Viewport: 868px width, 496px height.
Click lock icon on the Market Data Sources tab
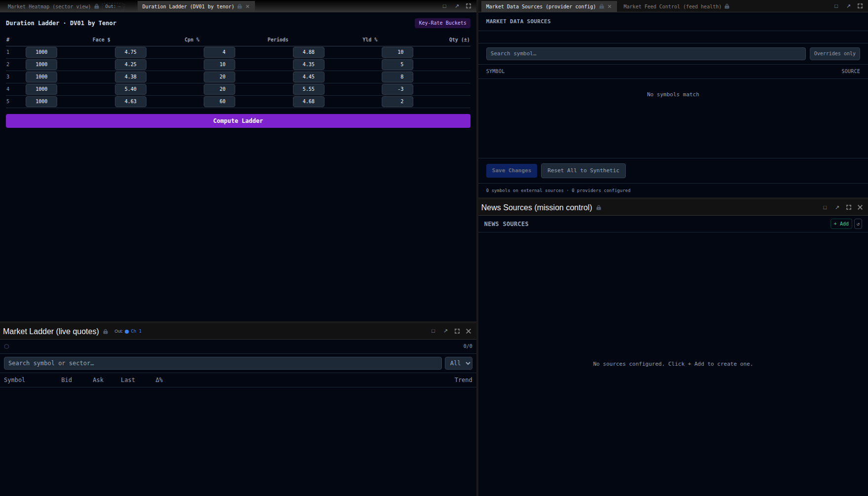pyautogui.click(x=602, y=6)
